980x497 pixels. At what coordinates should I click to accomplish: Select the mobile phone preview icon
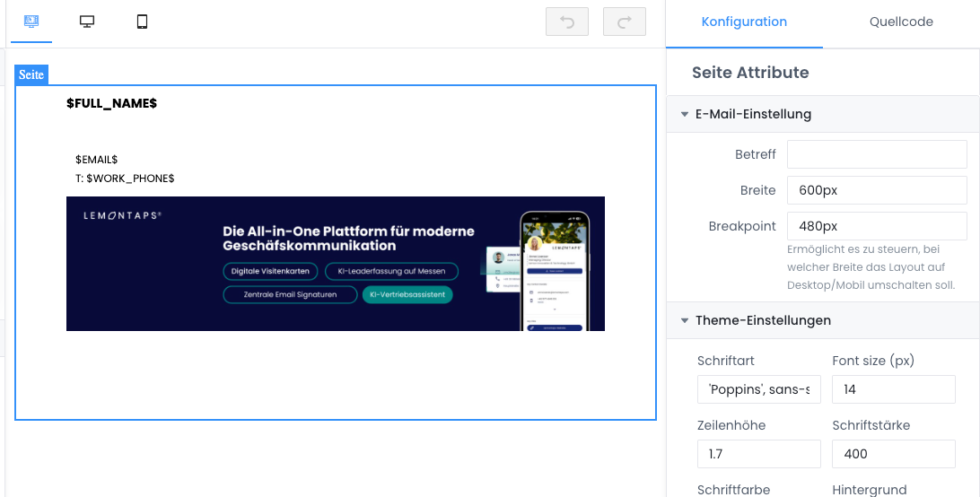pyautogui.click(x=142, y=22)
